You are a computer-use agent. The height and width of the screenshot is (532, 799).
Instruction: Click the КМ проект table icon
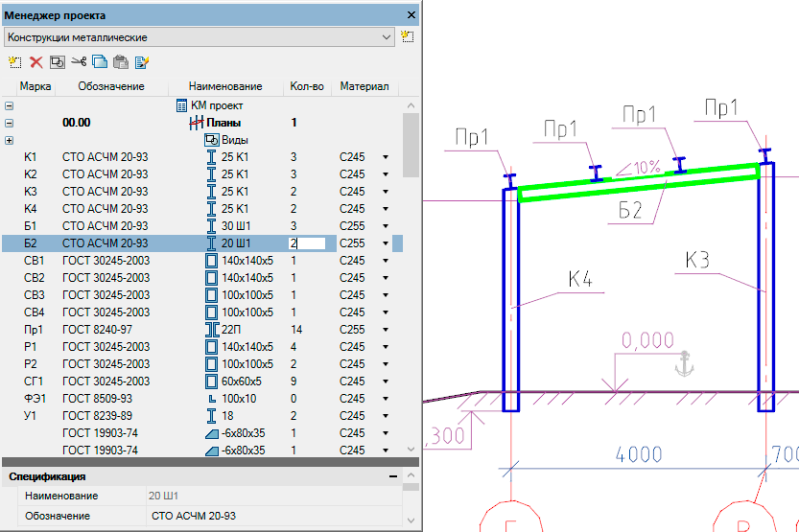(181, 105)
